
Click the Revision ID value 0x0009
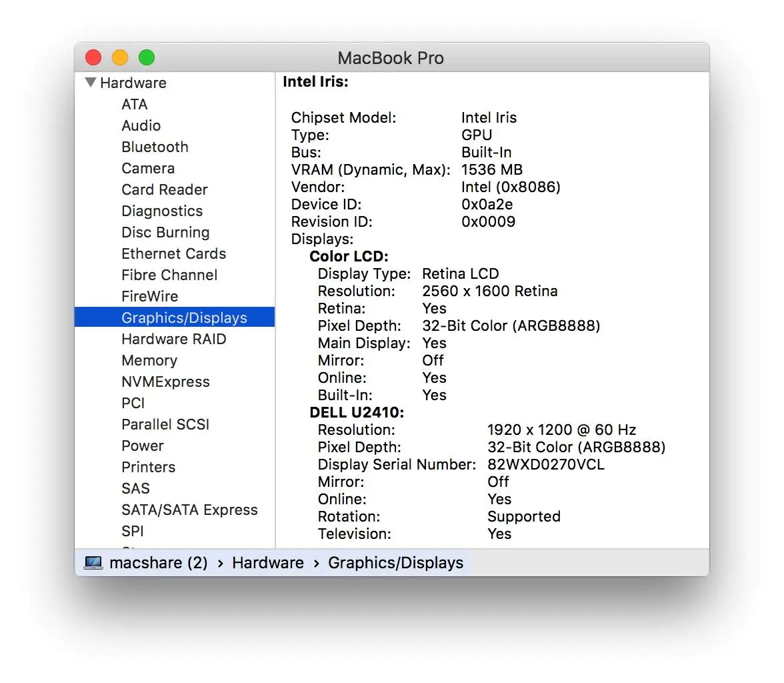[489, 221]
